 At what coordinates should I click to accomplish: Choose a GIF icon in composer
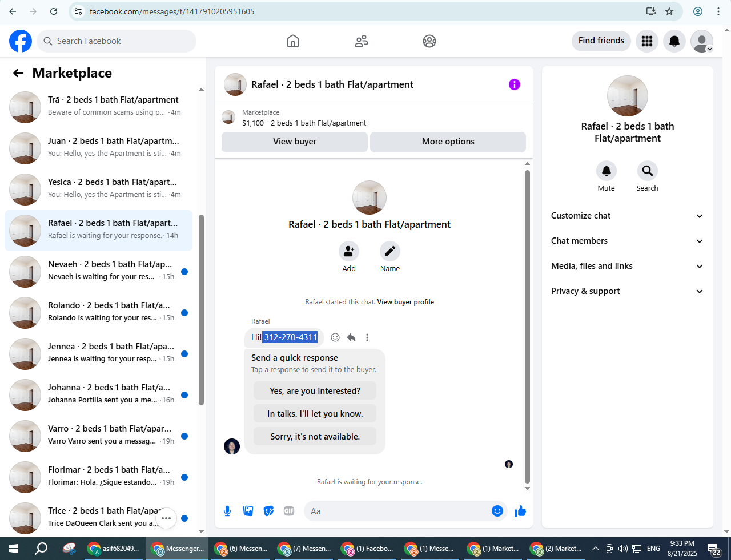289,511
